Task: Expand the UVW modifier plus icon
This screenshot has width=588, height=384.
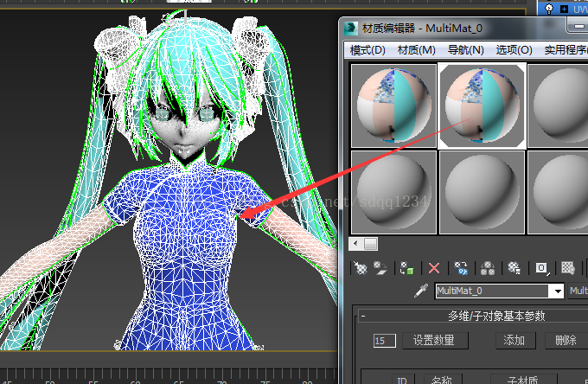Action: (x=564, y=9)
